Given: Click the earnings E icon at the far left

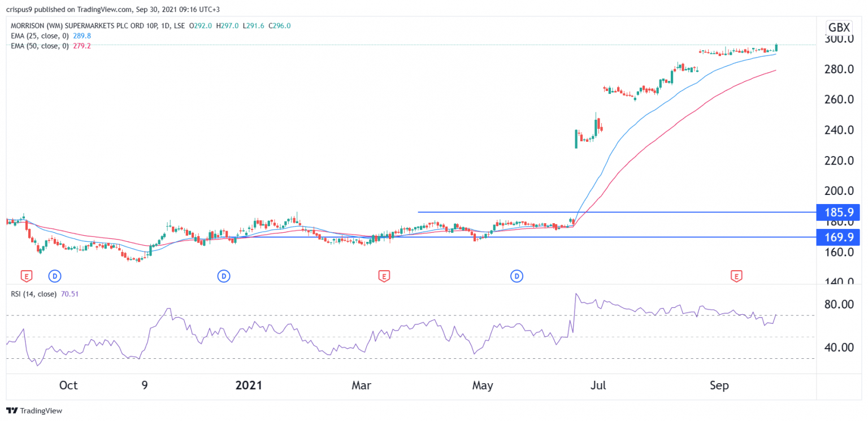Looking at the screenshot, I should [x=25, y=276].
